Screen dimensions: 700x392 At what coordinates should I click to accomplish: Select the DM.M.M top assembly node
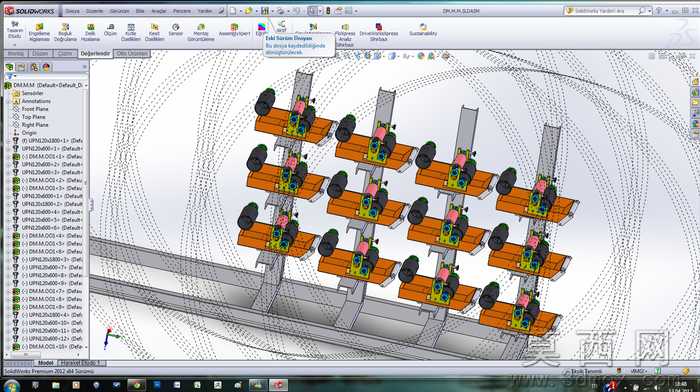click(44, 85)
